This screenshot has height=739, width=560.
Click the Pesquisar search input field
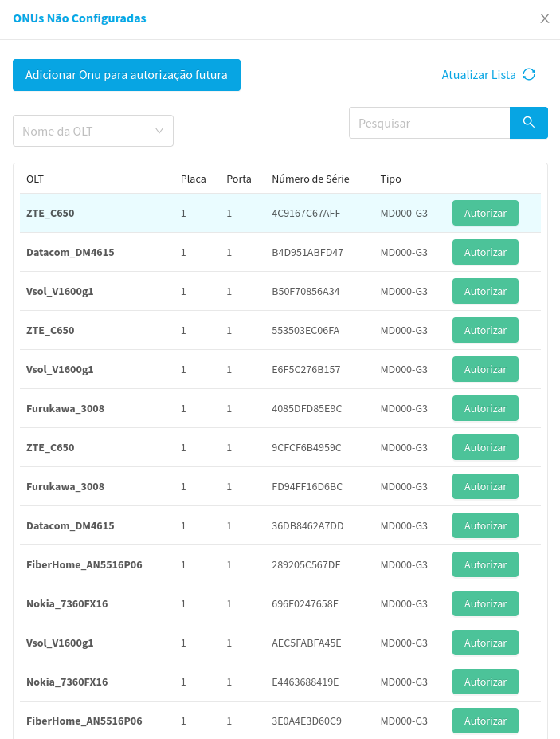pyautogui.click(x=429, y=123)
